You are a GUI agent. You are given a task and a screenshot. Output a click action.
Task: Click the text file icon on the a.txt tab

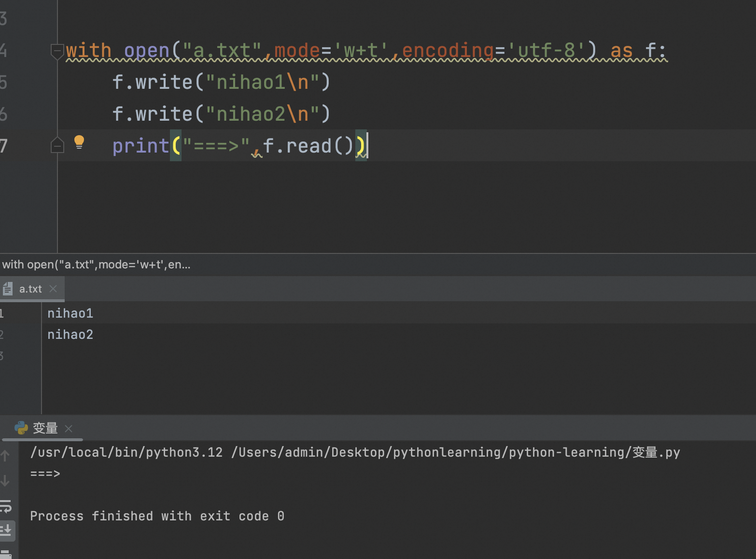pos(8,289)
